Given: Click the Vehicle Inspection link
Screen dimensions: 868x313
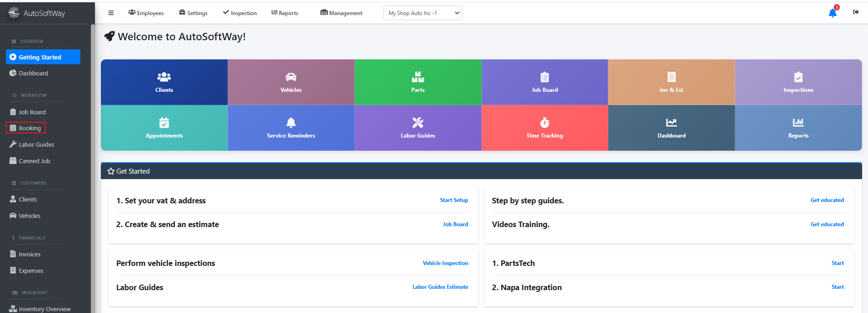Looking at the screenshot, I should pyautogui.click(x=445, y=263).
